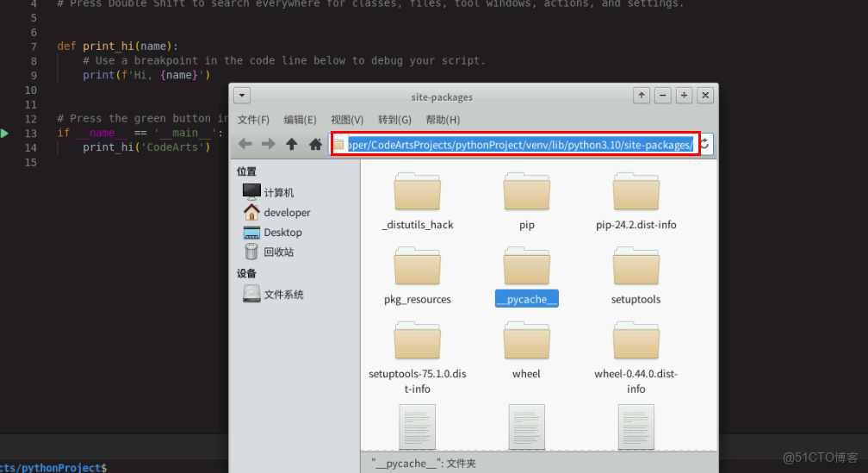The height and width of the screenshot is (473, 868).
Task: Open the 转到(G) menu
Action: tap(394, 120)
